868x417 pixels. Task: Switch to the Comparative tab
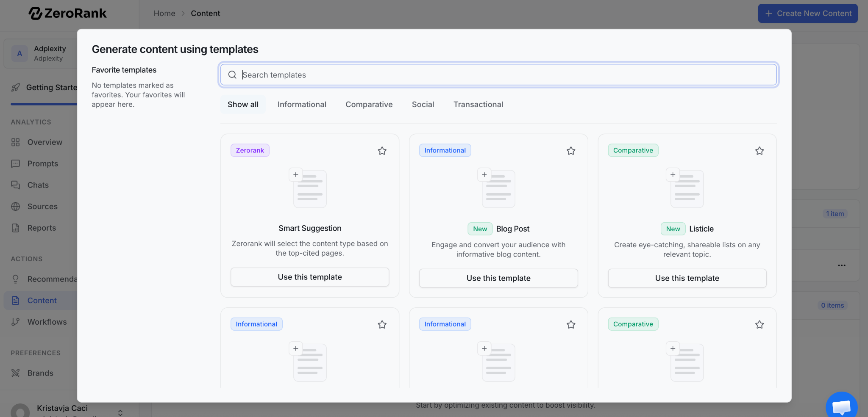369,105
